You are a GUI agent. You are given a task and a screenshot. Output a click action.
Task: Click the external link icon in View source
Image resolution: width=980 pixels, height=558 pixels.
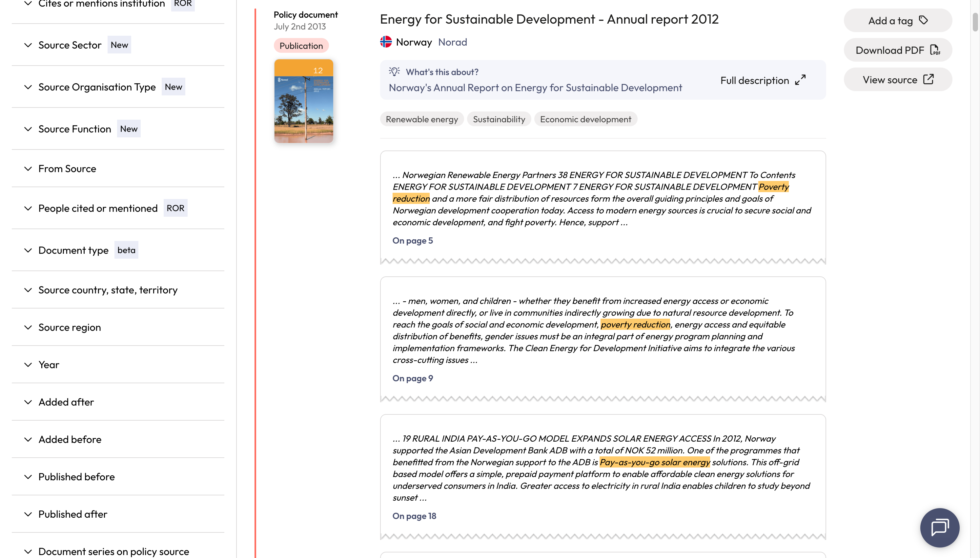pos(928,79)
